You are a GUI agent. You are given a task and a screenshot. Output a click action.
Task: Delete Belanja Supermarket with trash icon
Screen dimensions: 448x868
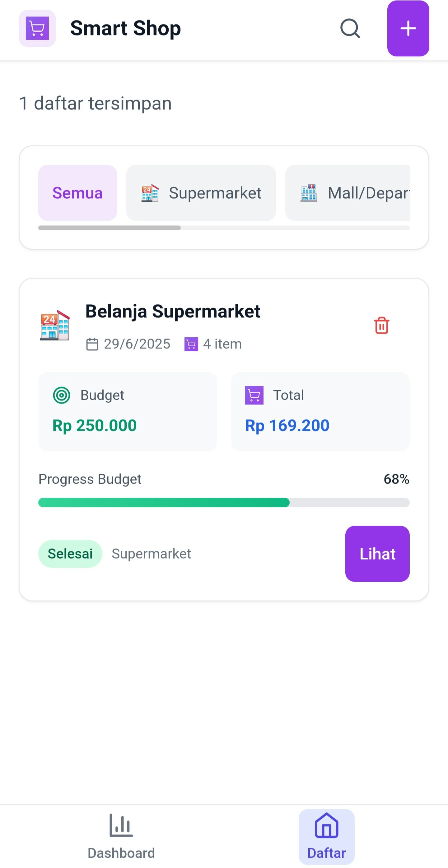382,325
